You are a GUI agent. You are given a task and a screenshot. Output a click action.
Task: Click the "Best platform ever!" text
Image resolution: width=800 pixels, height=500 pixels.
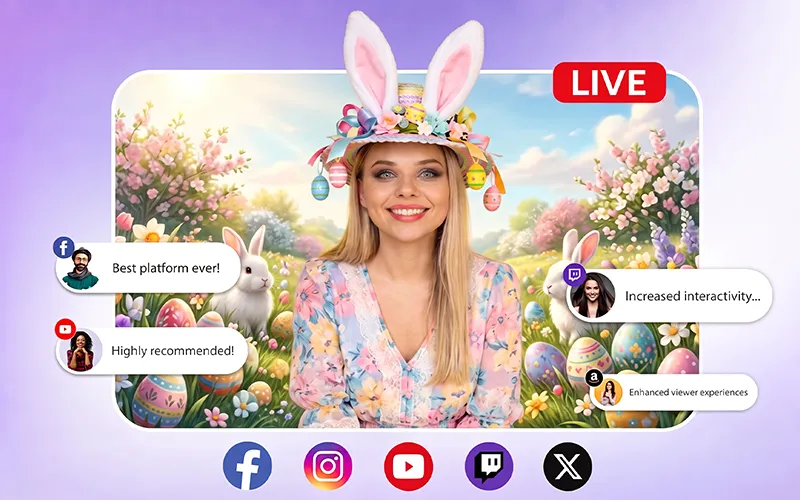(x=166, y=268)
